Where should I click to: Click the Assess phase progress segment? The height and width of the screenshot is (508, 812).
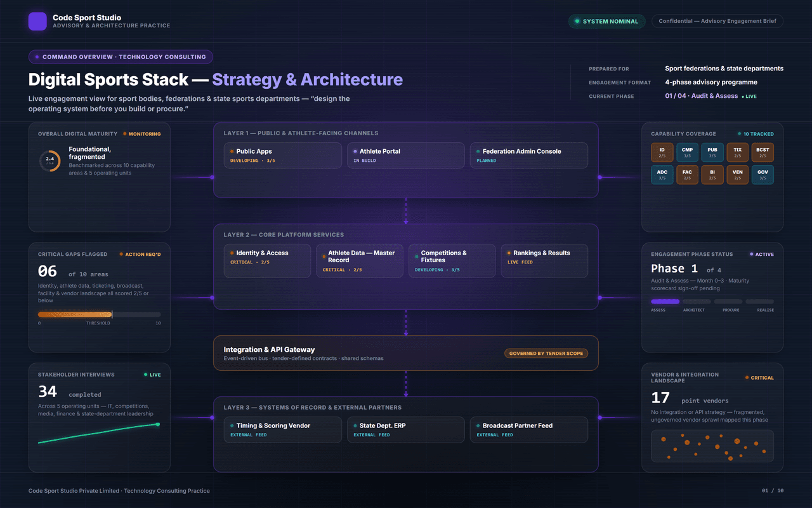pyautogui.click(x=665, y=302)
